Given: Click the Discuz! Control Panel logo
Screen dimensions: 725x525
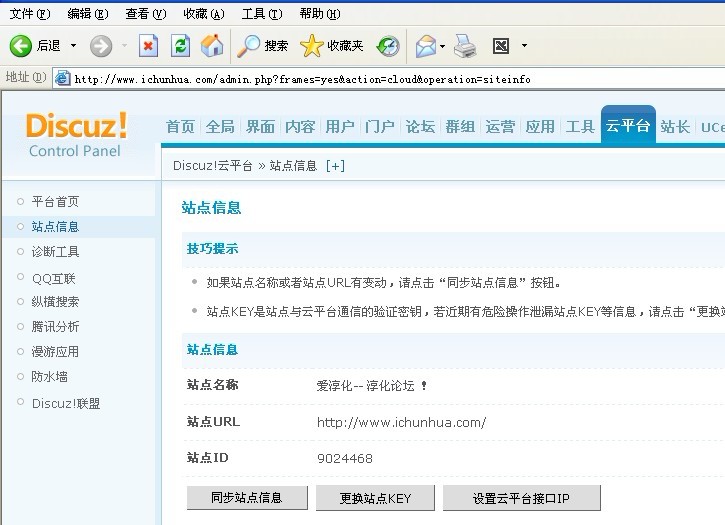Looking at the screenshot, I should coord(76,134).
